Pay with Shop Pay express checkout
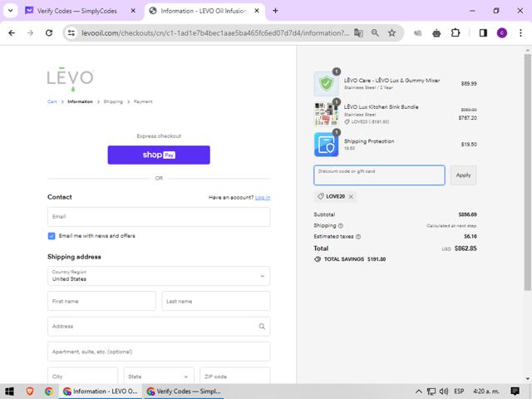This screenshot has width=532, height=399. pos(159,155)
